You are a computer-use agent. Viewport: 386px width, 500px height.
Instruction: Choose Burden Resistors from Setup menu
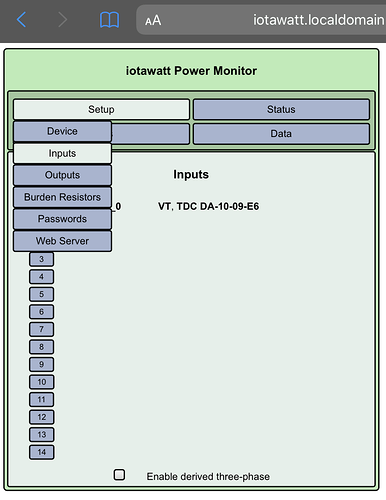(62, 197)
